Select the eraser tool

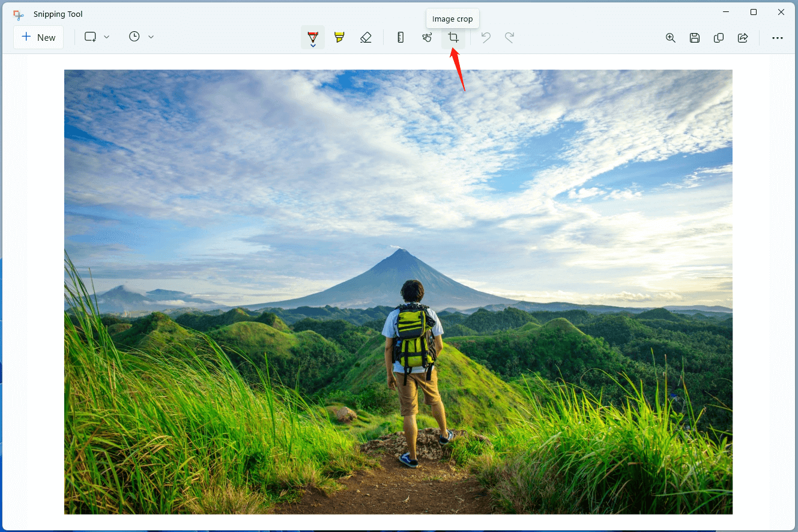[366, 37]
